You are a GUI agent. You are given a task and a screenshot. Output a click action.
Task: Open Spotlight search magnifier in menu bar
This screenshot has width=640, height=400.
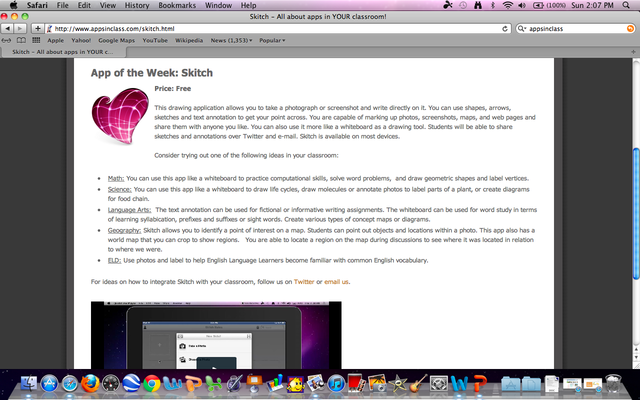click(x=626, y=5)
